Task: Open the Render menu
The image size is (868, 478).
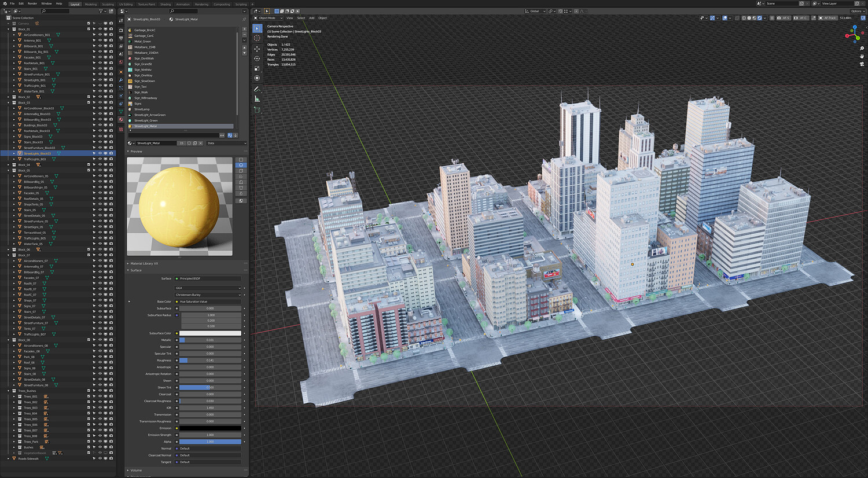Action: coord(32,3)
